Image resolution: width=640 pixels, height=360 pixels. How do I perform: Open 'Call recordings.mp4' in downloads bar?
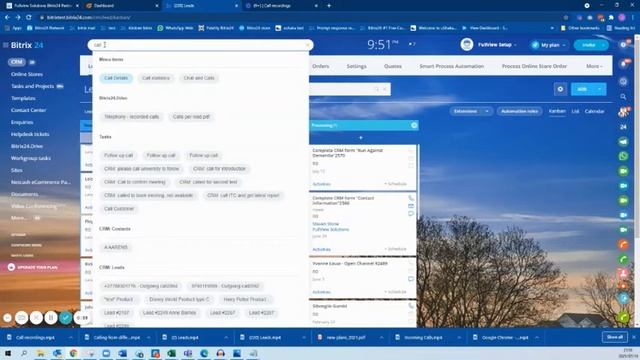pyautogui.click(x=35, y=338)
